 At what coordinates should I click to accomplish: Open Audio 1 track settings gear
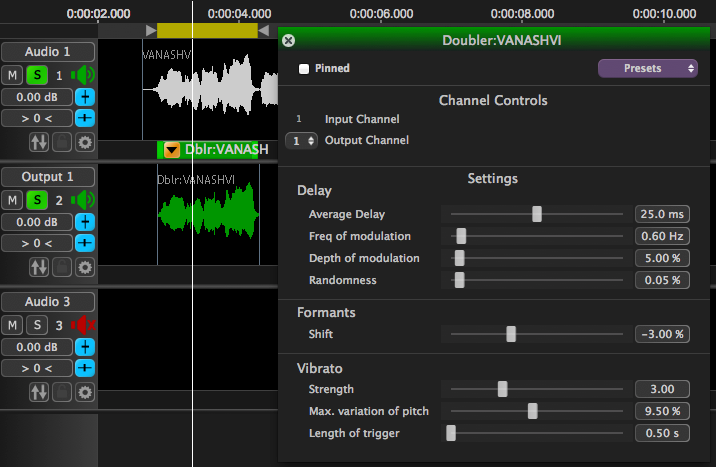click(x=85, y=142)
